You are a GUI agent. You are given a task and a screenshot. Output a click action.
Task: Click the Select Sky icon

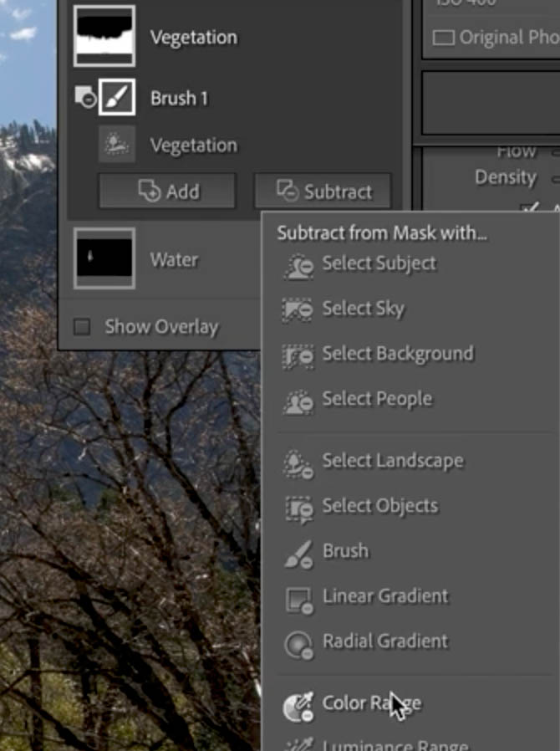pos(298,310)
